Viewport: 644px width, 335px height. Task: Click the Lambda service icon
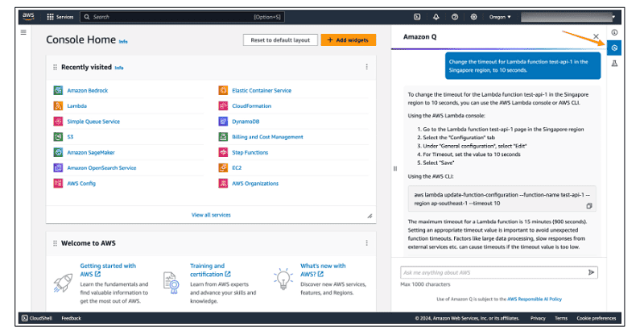click(x=58, y=105)
